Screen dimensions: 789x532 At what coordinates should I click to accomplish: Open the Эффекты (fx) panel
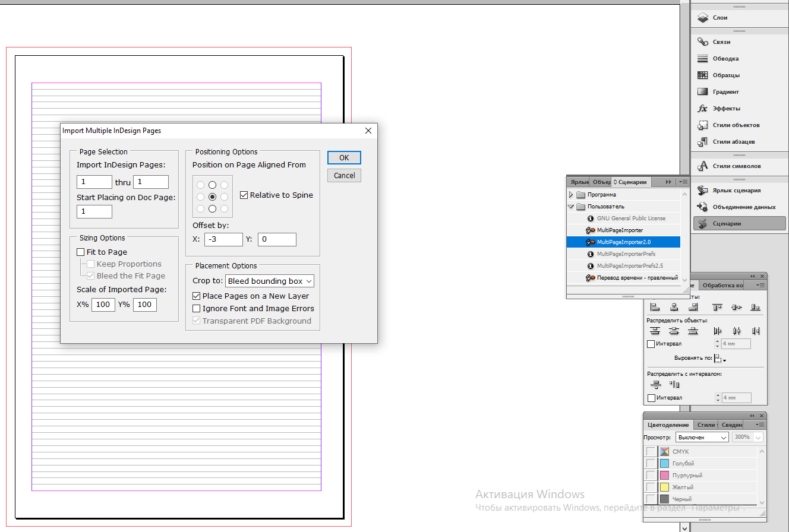click(x=739, y=109)
